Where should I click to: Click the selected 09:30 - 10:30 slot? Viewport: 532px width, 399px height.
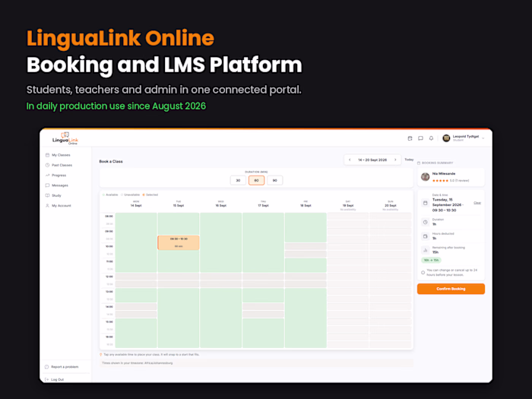click(179, 242)
